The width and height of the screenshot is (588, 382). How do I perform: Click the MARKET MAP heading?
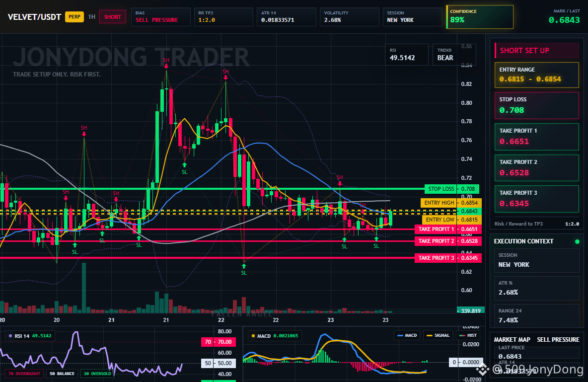[512, 340]
